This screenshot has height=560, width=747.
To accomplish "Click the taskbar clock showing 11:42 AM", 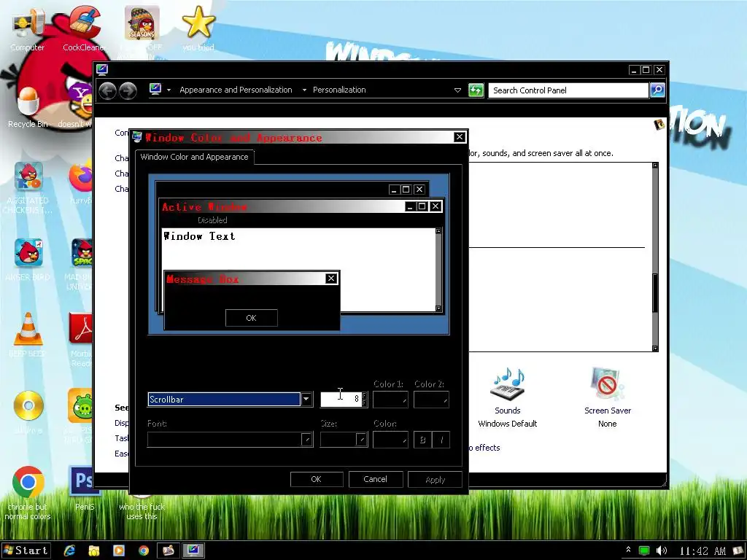I will 703,551.
